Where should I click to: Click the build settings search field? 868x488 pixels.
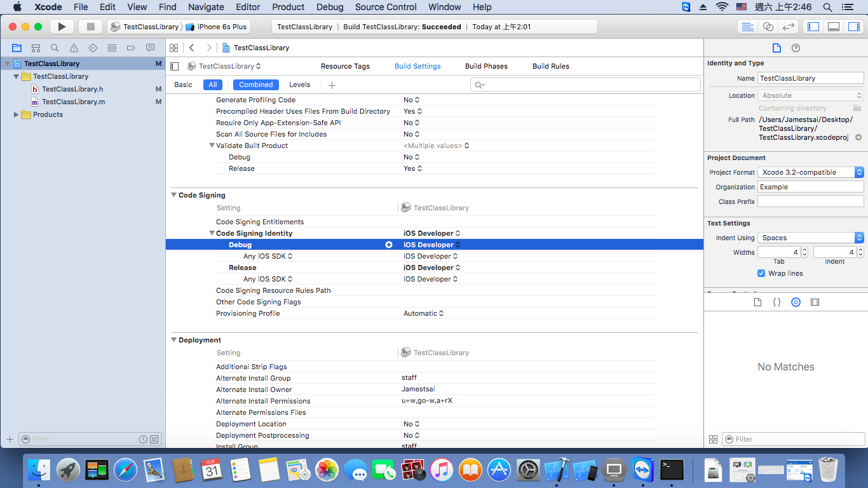tap(585, 85)
